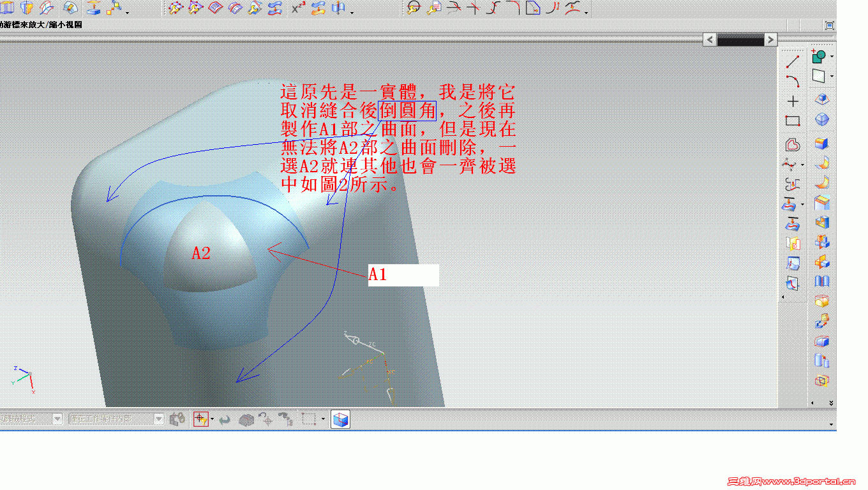Select the Line tool in the right sidebar
This screenshot has width=868, height=490.
[791, 61]
